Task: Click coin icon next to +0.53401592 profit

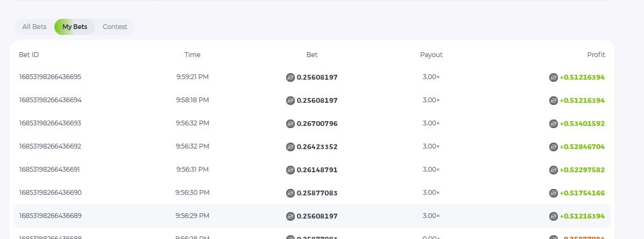Action: (553, 124)
